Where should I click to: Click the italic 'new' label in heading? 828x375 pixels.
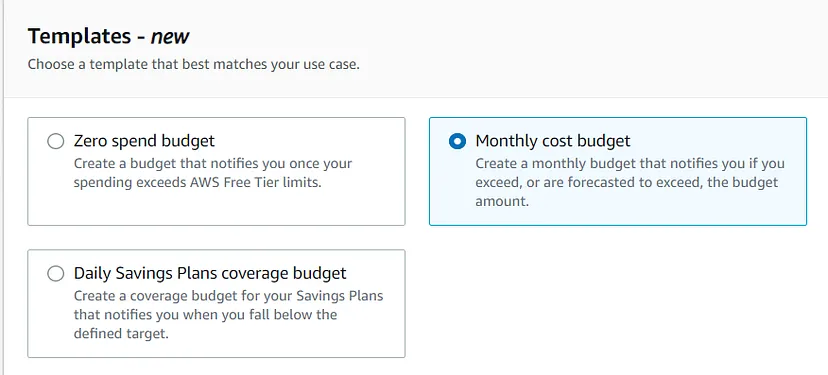(x=170, y=36)
